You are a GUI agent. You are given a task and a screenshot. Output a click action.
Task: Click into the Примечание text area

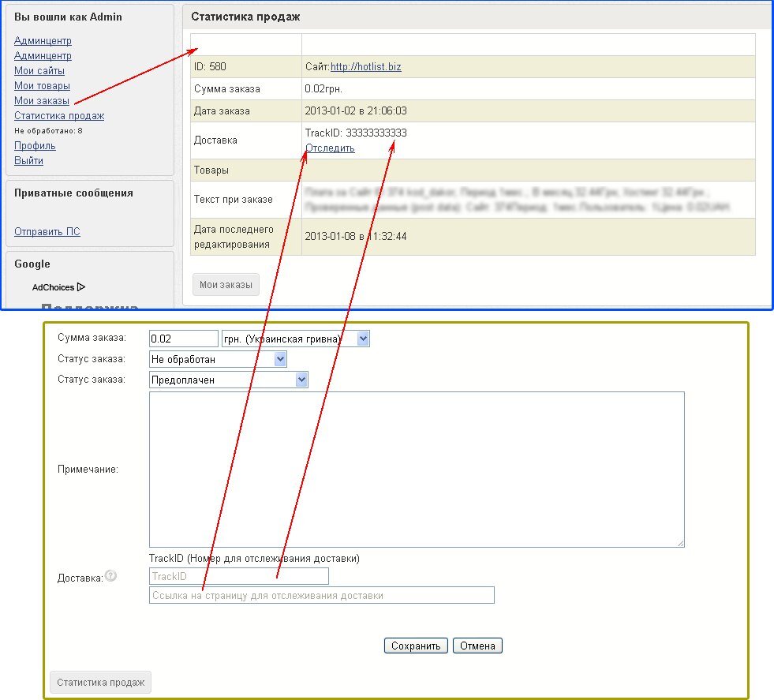click(x=416, y=469)
